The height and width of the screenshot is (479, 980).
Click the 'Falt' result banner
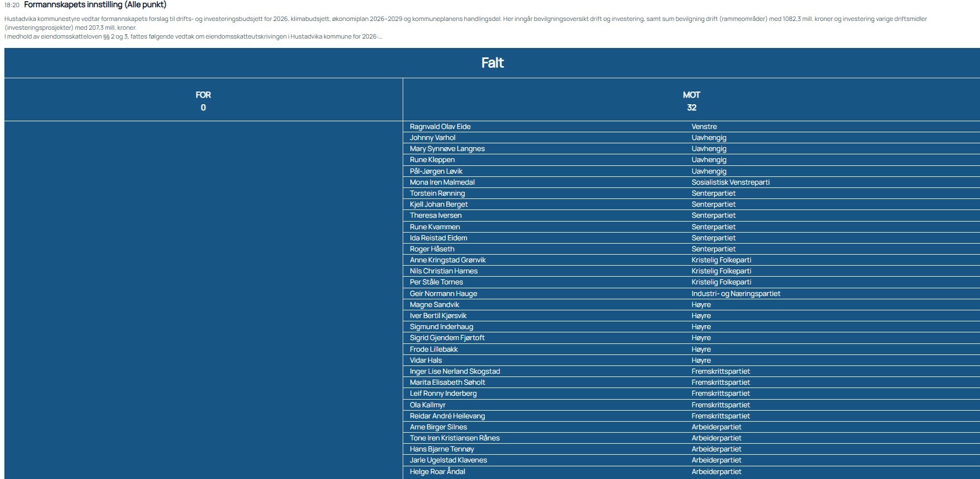[x=492, y=63]
